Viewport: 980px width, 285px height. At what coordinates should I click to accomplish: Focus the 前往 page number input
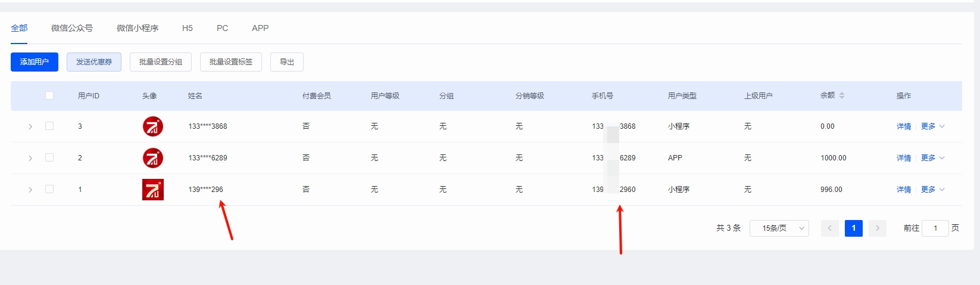[x=935, y=228]
